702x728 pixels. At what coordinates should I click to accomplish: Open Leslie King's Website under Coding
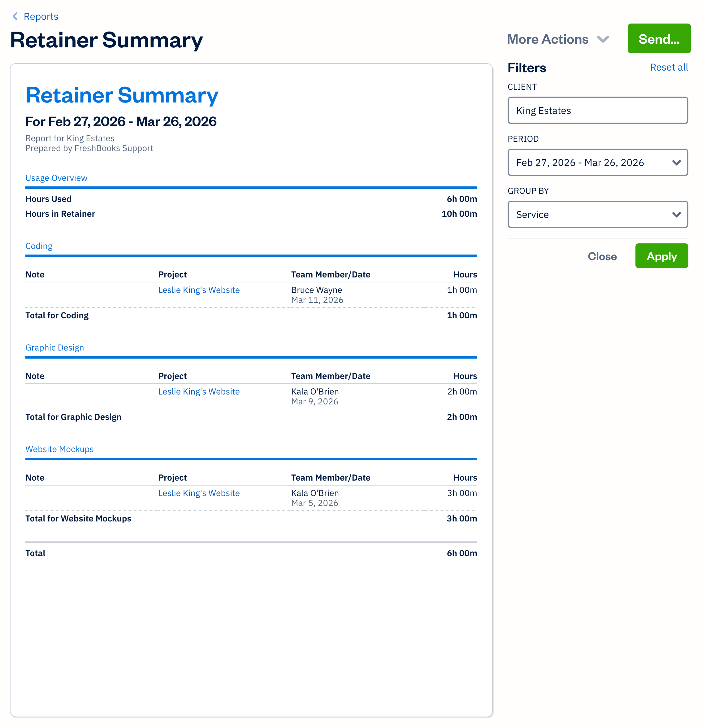199,290
